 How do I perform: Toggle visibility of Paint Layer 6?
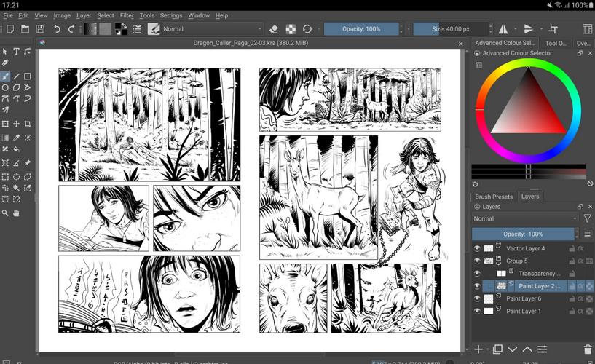point(478,298)
